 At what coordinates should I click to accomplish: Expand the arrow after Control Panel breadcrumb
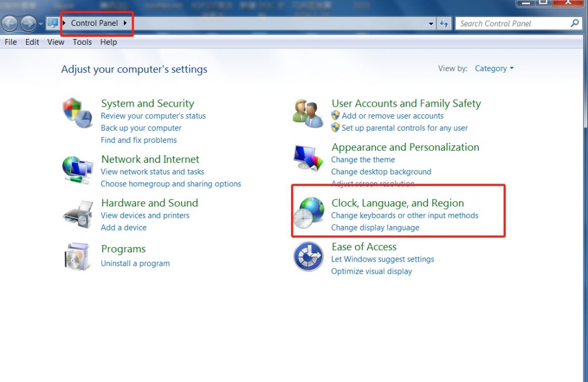coord(125,23)
